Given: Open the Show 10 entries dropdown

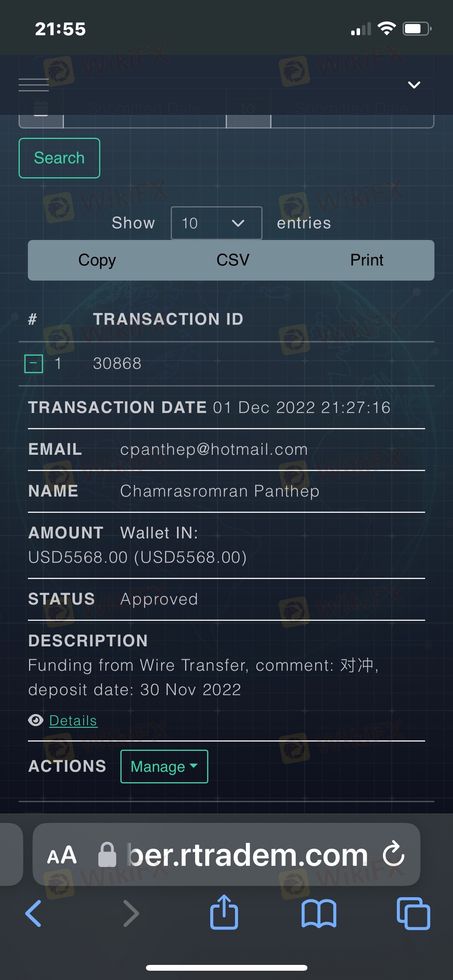Looking at the screenshot, I should pos(216,223).
